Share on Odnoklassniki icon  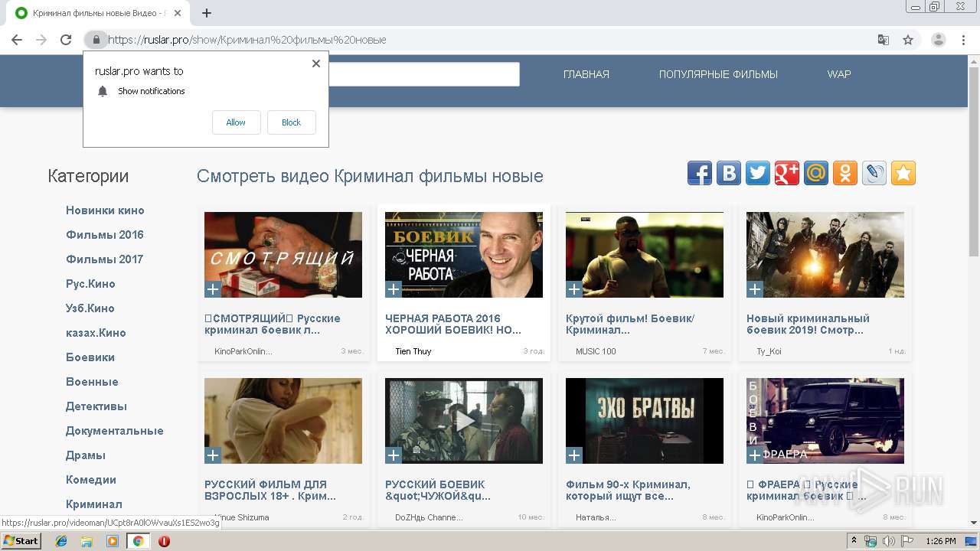tap(844, 173)
